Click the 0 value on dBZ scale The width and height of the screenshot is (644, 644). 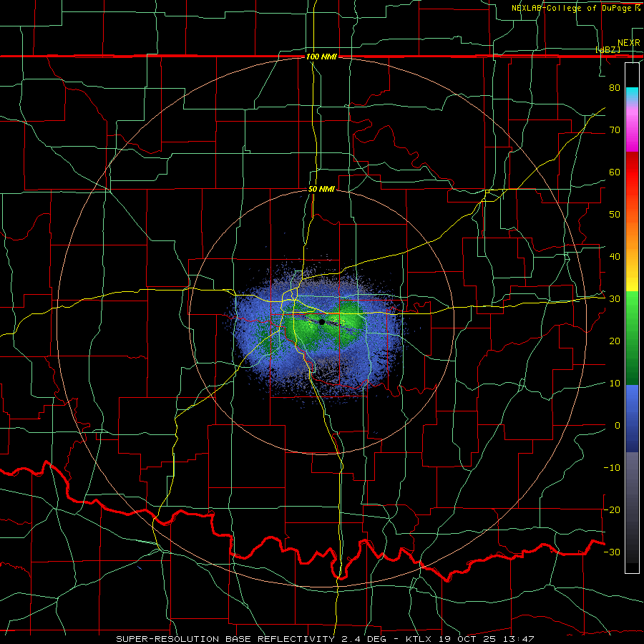tap(618, 426)
